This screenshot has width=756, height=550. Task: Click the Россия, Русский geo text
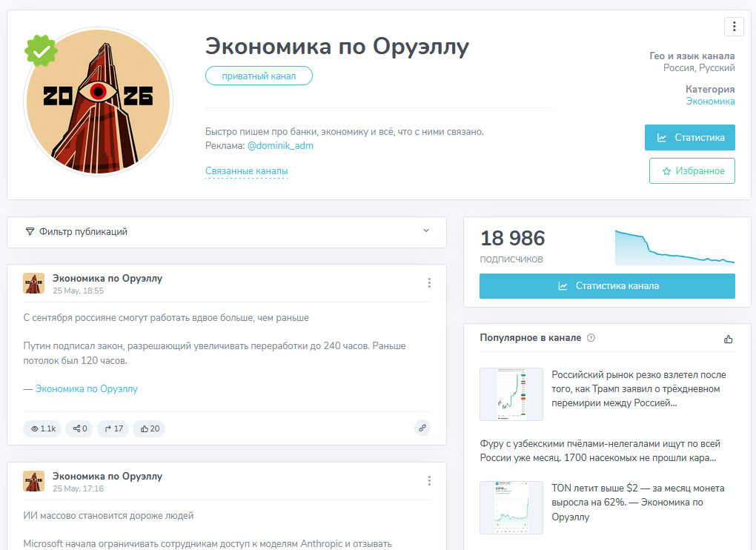coord(699,68)
